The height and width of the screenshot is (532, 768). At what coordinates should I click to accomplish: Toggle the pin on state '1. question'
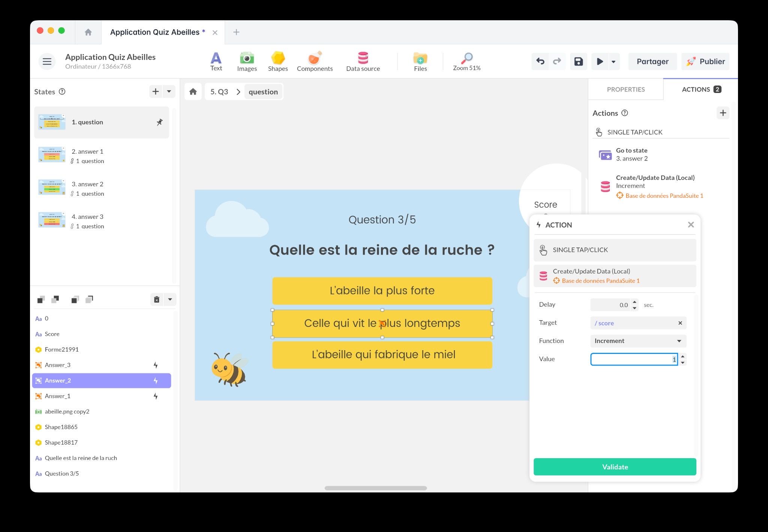(160, 122)
